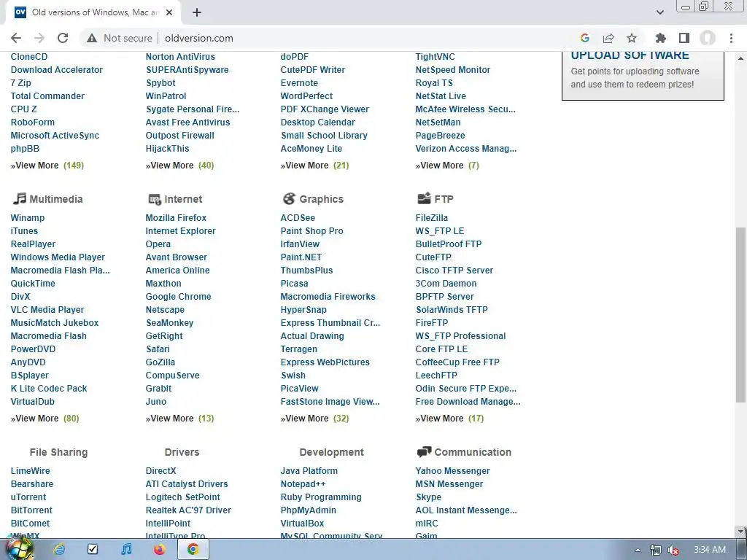Launch Firefox from the taskbar

click(x=160, y=550)
